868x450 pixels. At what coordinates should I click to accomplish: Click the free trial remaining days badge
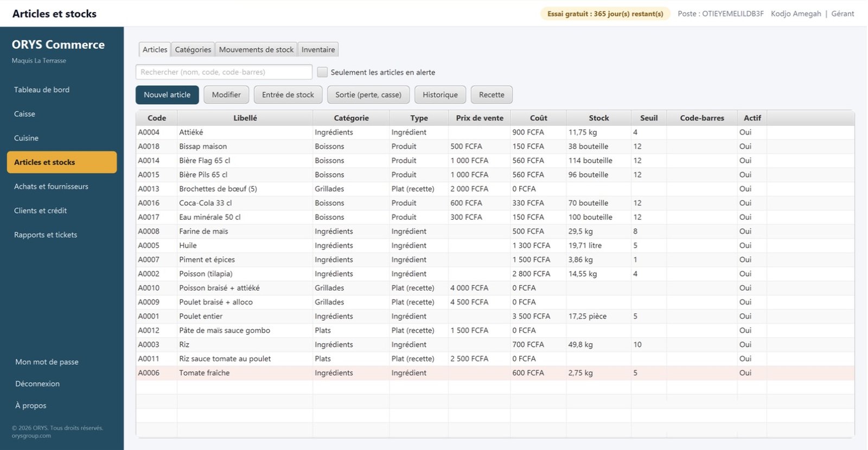tap(605, 14)
